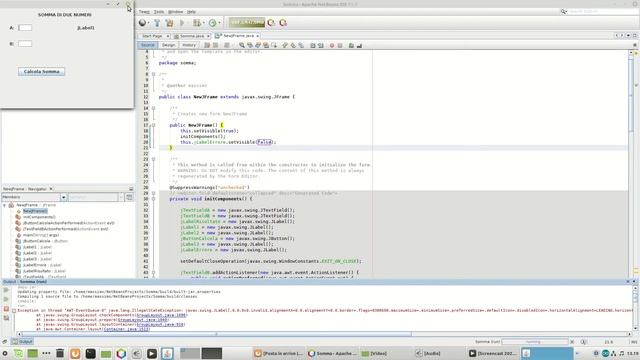Image resolution: width=640 pixels, height=360 pixels.
Task: Select jLabelErrore field in Navigator
Action: click(x=42, y=265)
